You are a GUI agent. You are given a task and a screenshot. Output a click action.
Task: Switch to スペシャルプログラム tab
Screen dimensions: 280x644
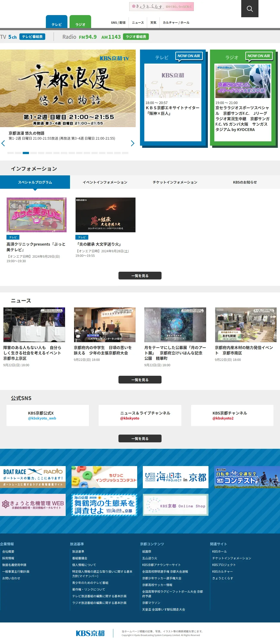[35, 182]
